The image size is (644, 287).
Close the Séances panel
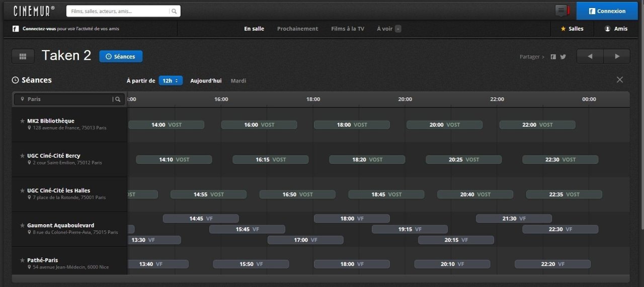click(x=620, y=80)
